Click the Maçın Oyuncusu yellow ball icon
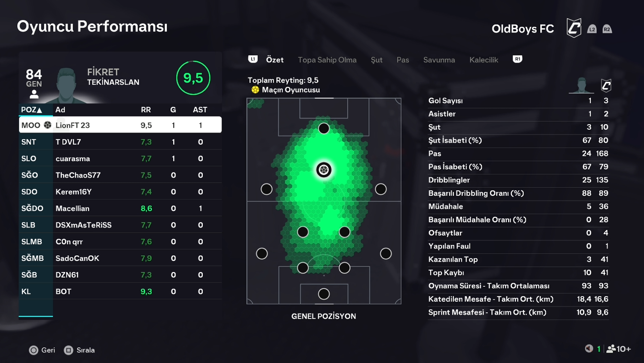 255,90
